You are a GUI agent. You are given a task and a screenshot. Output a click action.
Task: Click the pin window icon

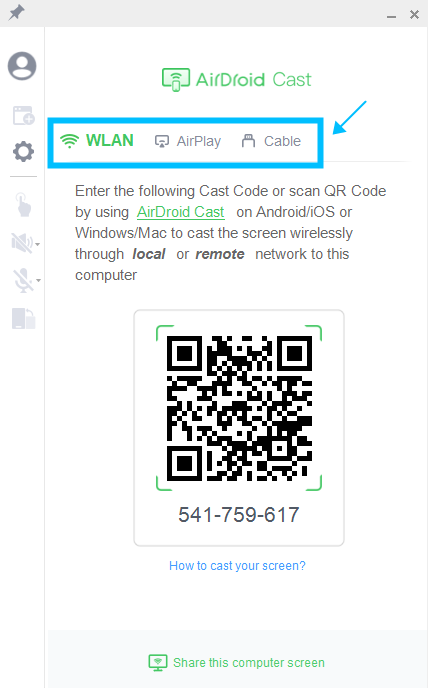point(16,12)
